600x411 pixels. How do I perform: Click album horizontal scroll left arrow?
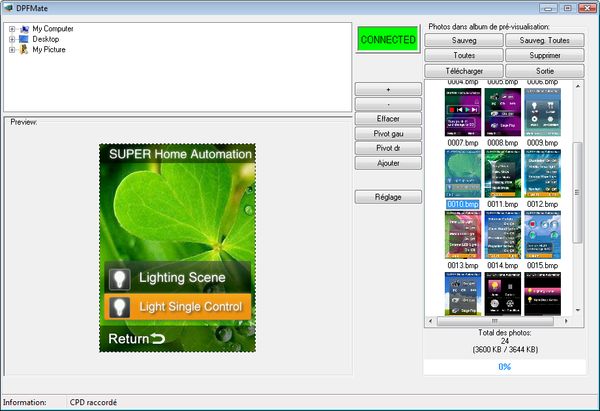(430, 321)
